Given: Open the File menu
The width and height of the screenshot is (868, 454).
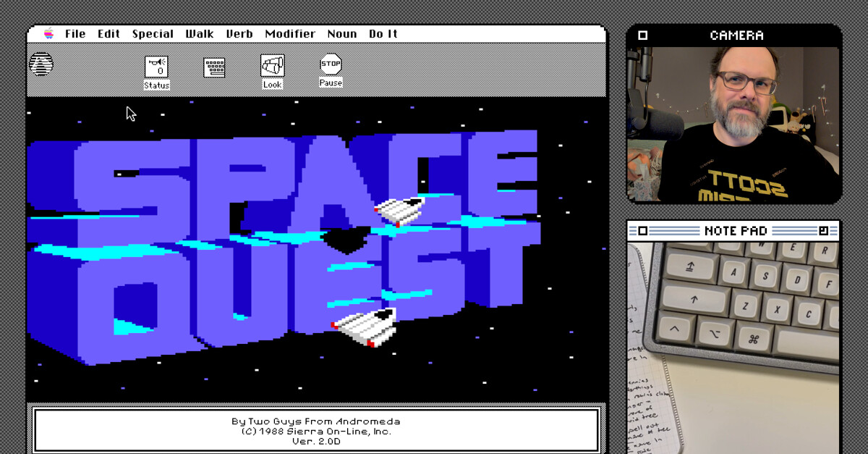Looking at the screenshot, I should click(x=75, y=34).
